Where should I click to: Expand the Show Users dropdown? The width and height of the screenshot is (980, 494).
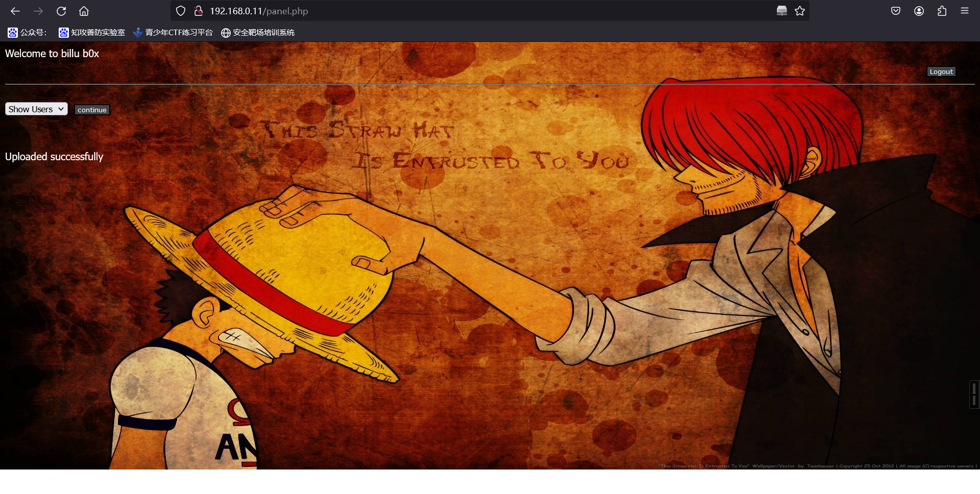(x=36, y=109)
